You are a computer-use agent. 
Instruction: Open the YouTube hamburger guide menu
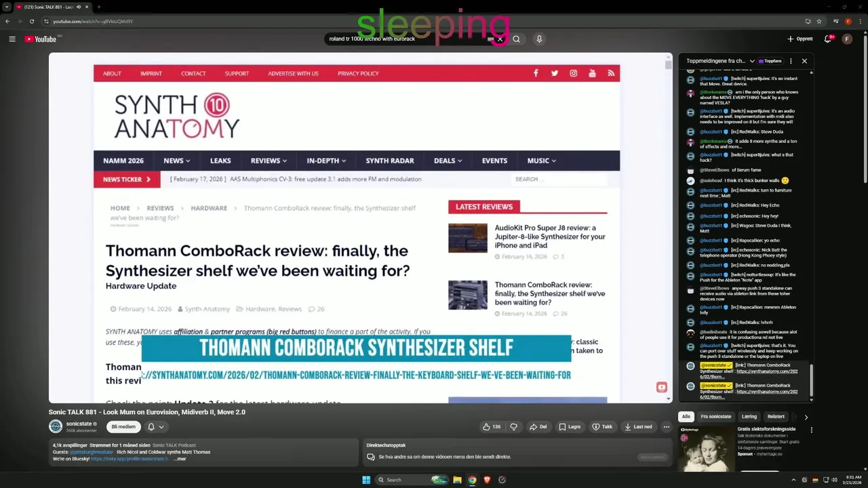[x=12, y=39]
